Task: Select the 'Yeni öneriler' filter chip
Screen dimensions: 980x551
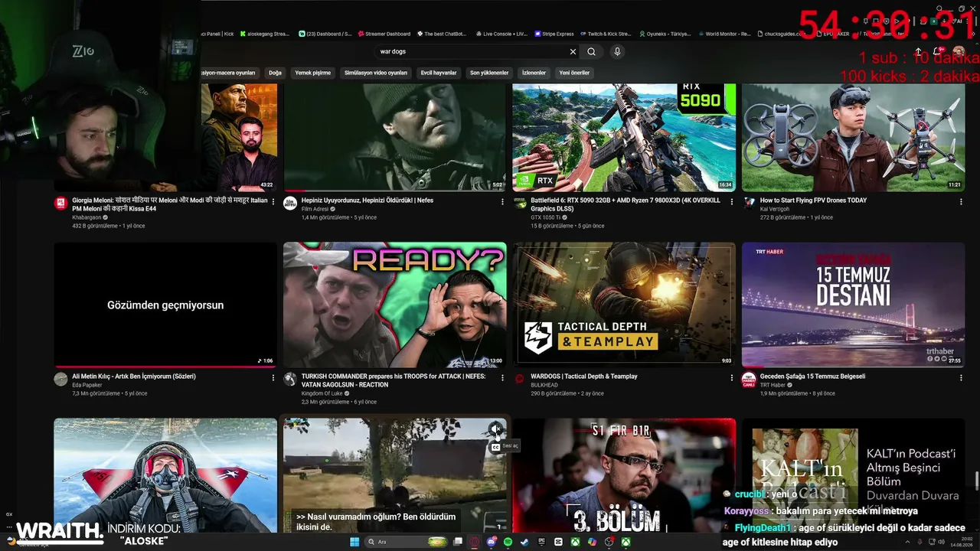Action: click(574, 73)
